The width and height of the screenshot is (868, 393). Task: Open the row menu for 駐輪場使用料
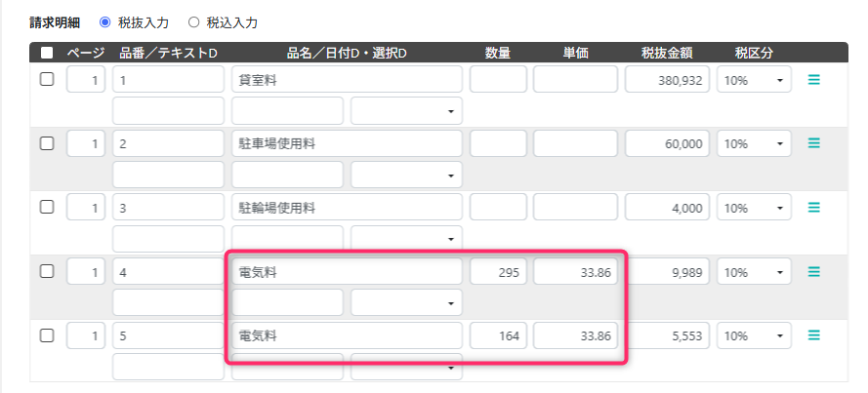pos(813,208)
